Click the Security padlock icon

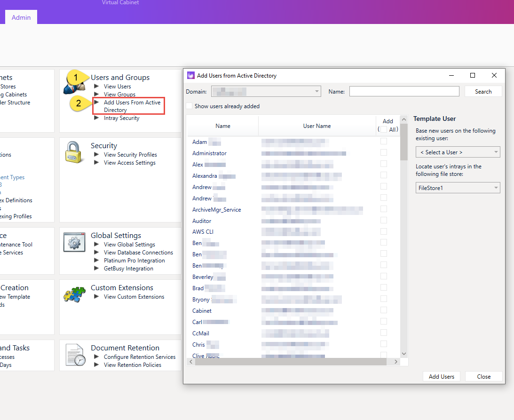pyautogui.click(x=73, y=152)
